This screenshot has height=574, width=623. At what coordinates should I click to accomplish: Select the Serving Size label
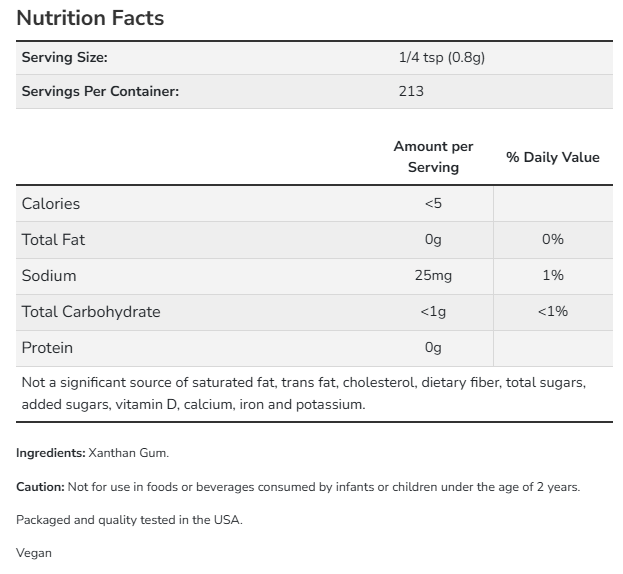[64, 58]
